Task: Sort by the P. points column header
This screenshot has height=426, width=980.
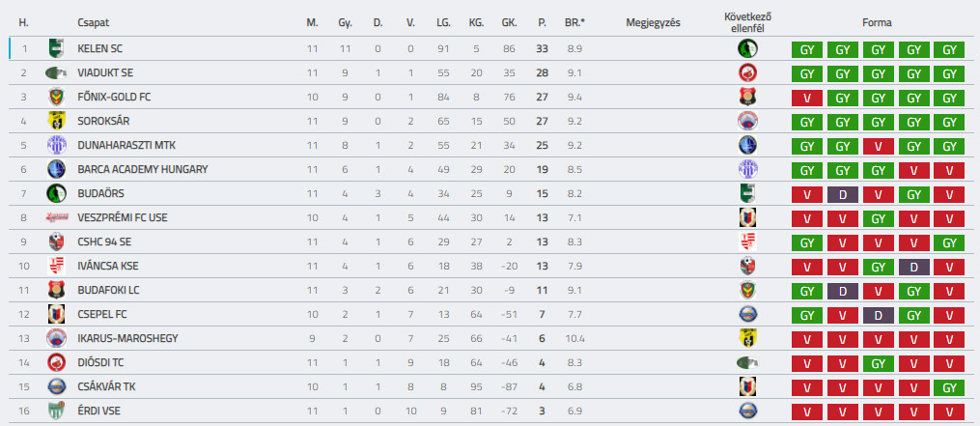Action: point(542,21)
